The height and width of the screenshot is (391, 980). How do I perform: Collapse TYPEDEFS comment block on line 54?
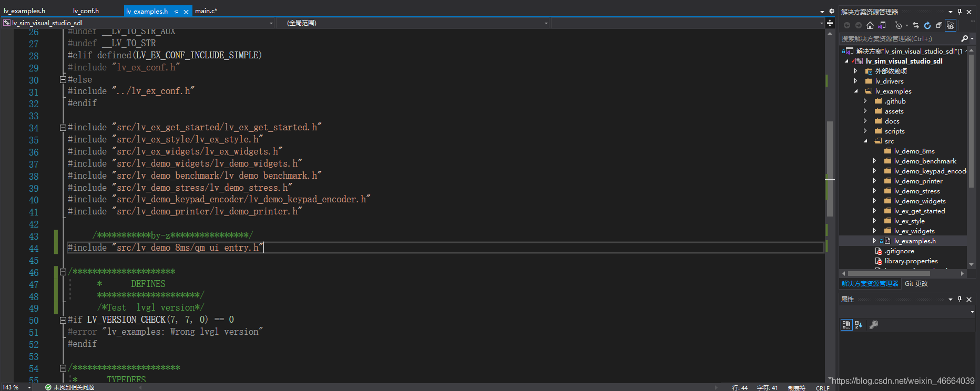pos(63,368)
